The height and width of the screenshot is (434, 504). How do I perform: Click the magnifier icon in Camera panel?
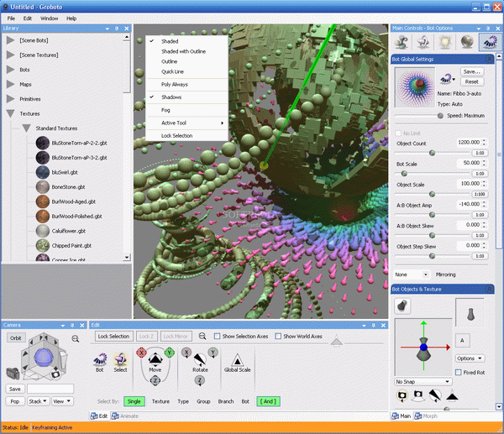point(76,338)
